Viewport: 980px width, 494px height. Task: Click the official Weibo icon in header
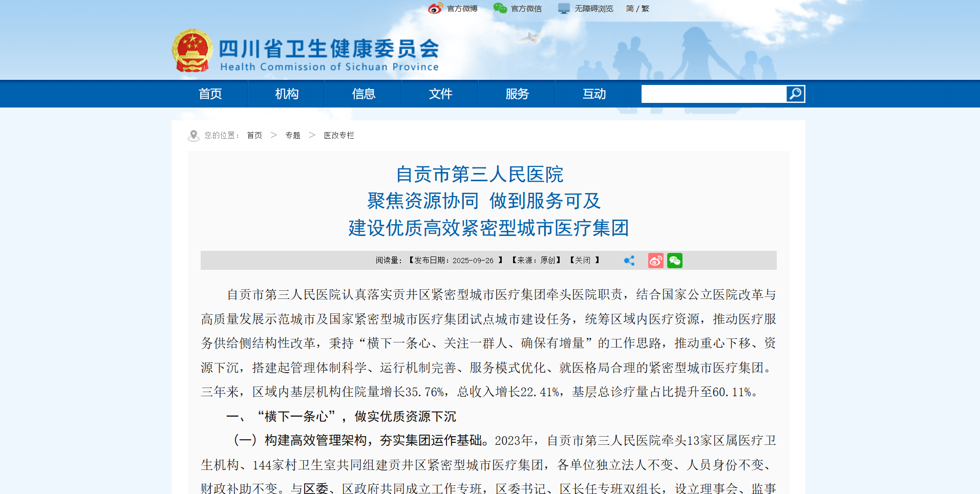pos(435,8)
